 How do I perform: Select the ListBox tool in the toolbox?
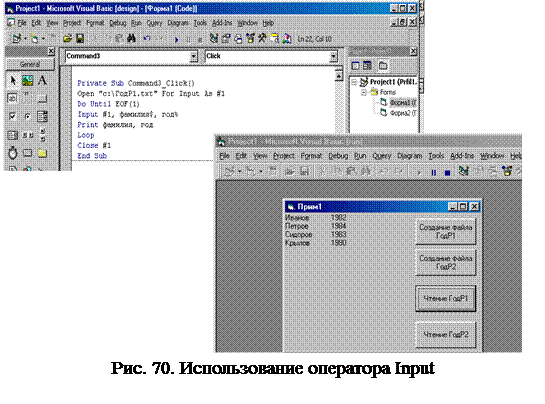13,135
